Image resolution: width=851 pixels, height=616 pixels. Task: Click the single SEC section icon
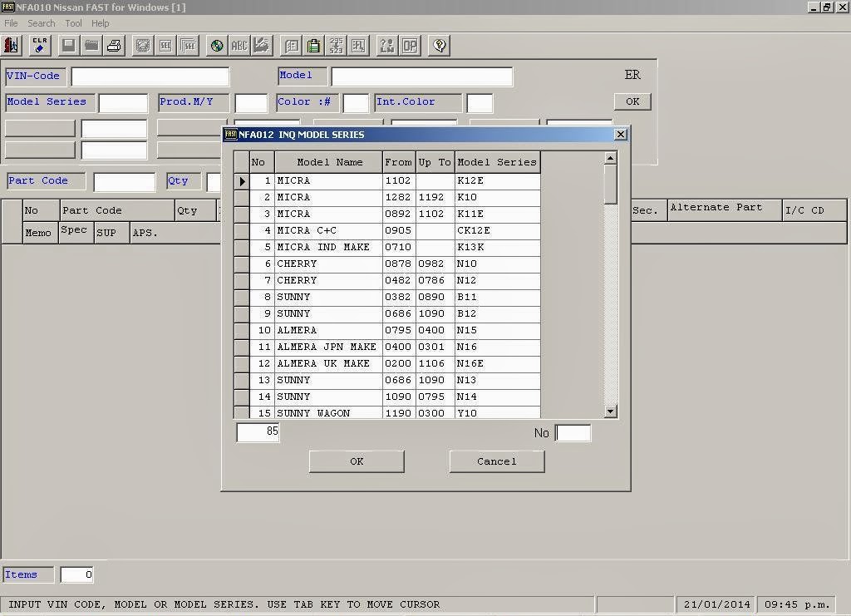pos(165,46)
